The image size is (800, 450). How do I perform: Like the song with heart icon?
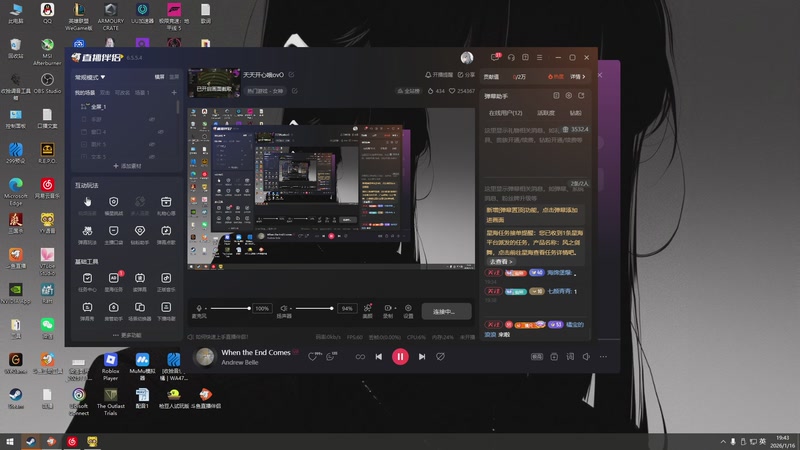pos(312,357)
